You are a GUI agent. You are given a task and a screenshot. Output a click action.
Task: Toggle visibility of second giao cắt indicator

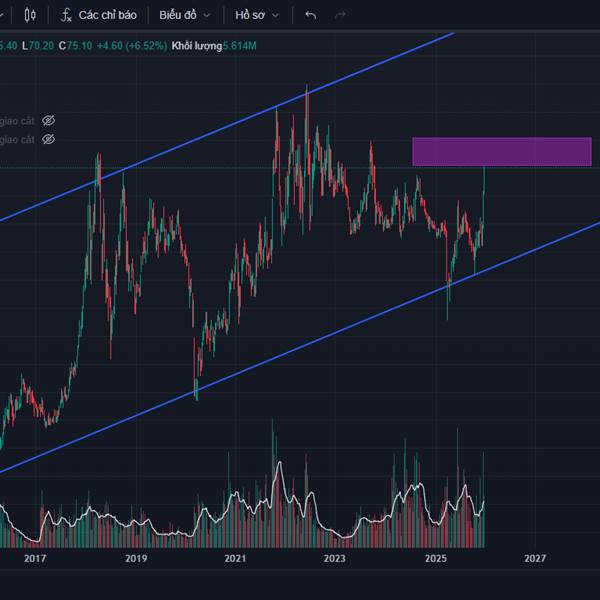pyautogui.click(x=49, y=139)
